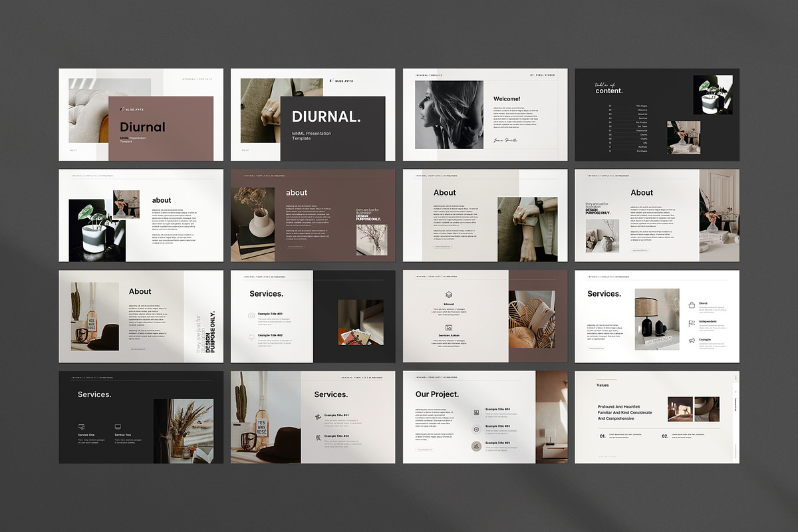Viewport: 798px width, 532px height.
Task: Click the tan circle icon on Our Project slide
Action: (x=477, y=446)
